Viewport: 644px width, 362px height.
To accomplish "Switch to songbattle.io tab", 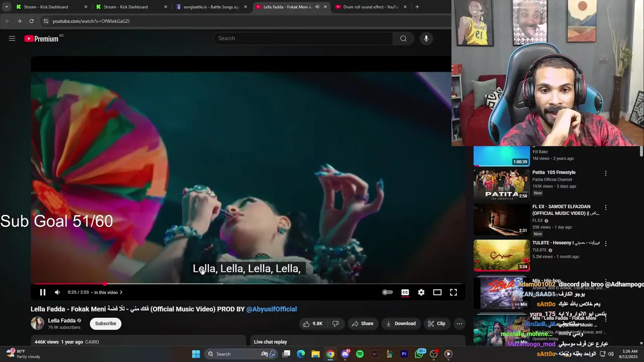I will [211, 7].
